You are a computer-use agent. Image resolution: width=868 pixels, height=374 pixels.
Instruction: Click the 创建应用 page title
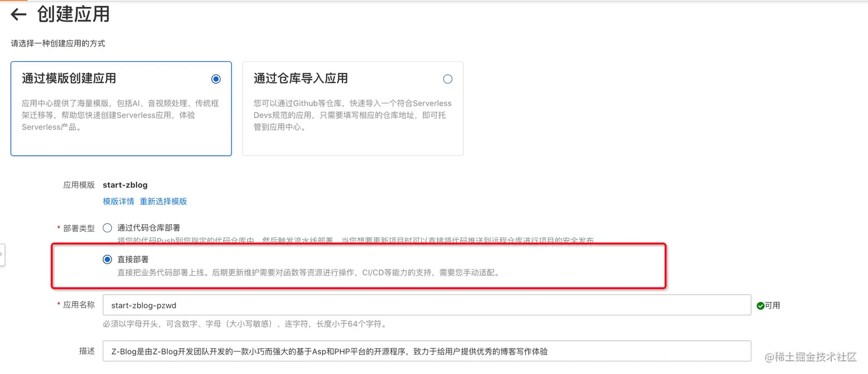pos(73,14)
